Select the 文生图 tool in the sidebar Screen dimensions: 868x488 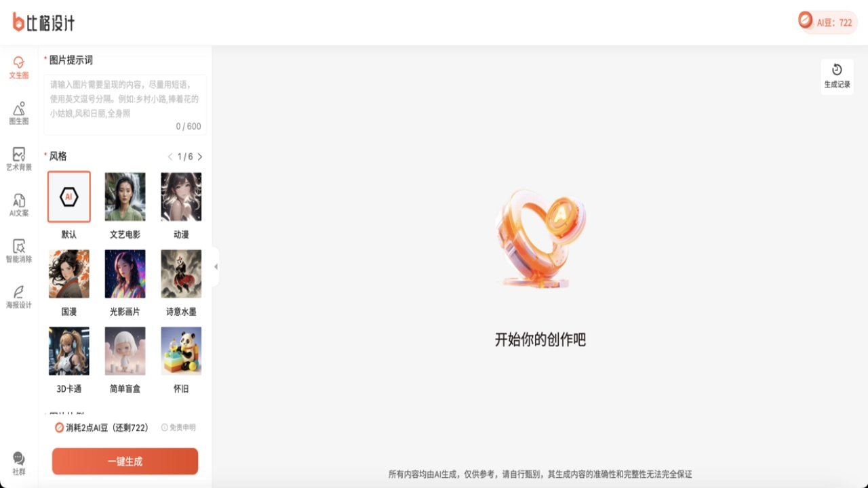[x=18, y=68]
